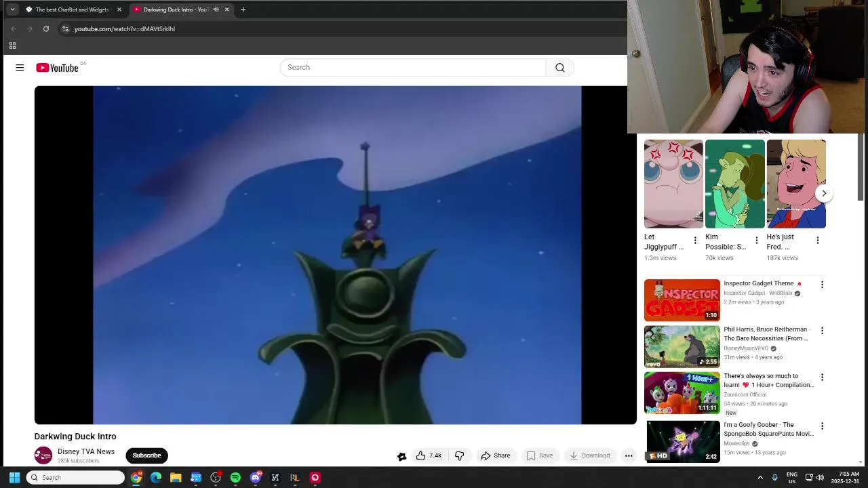This screenshot has width=868, height=488.
Task: Open a new browser tab
Action: 243,9
